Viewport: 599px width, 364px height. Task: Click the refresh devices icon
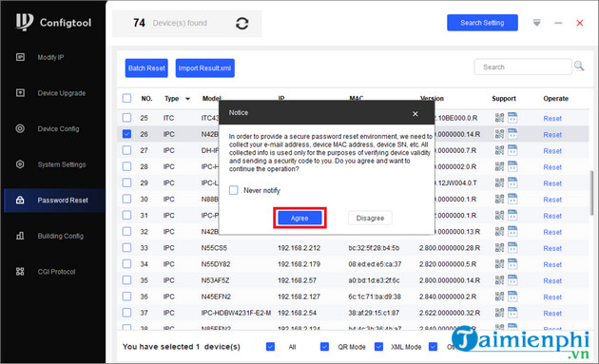[x=242, y=24]
